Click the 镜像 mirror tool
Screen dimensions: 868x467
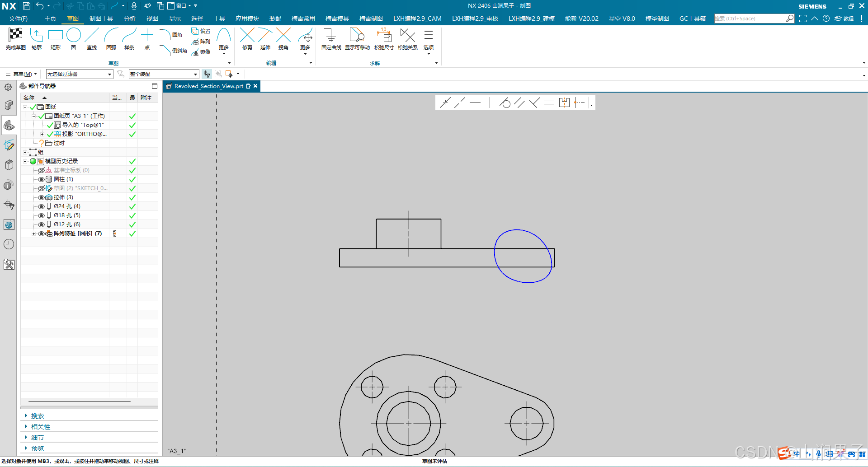201,52
